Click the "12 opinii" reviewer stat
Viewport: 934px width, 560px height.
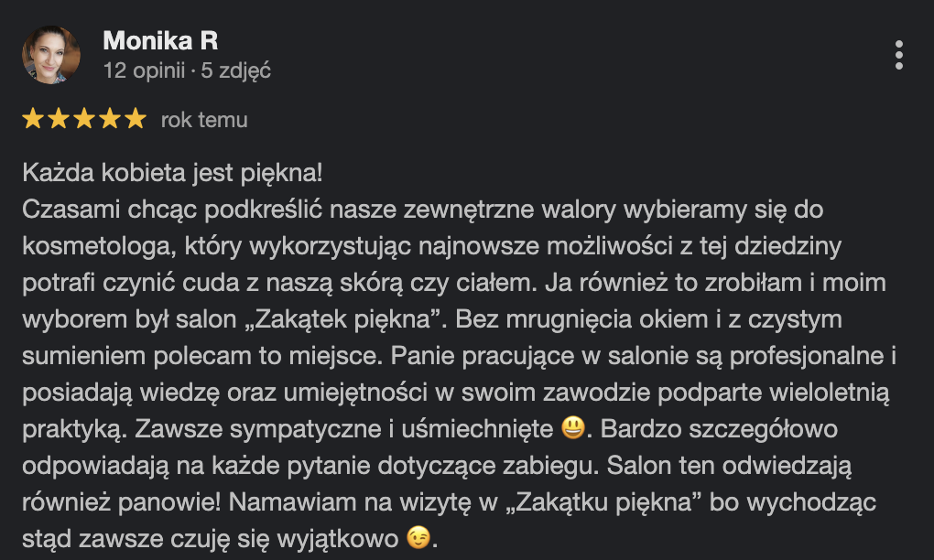144,70
